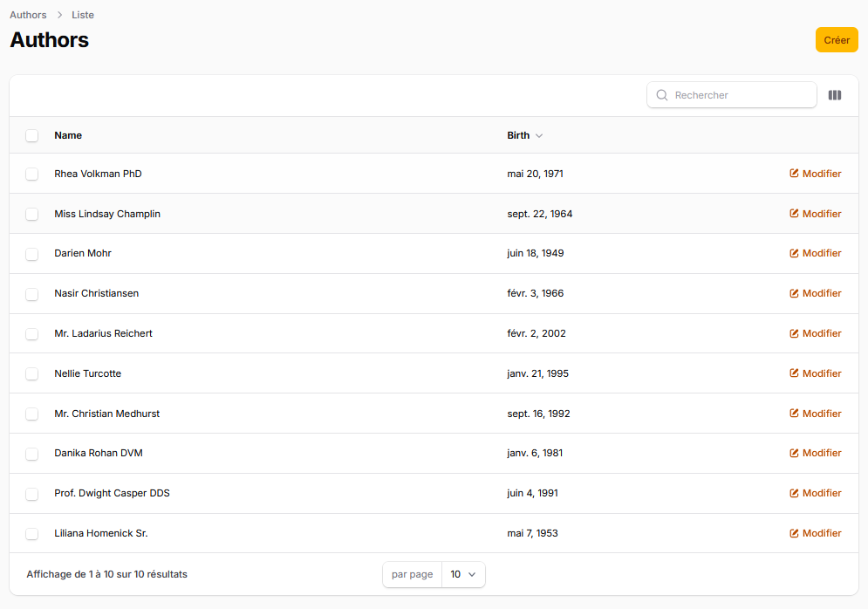This screenshot has width=868, height=609.
Task: Sort by the Name column header
Action: (x=68, y=135)
